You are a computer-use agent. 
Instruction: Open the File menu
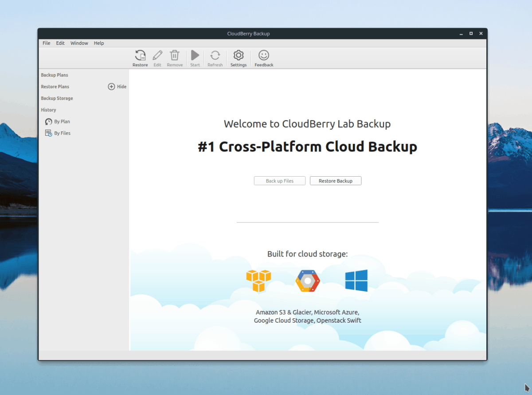point(46,43)
